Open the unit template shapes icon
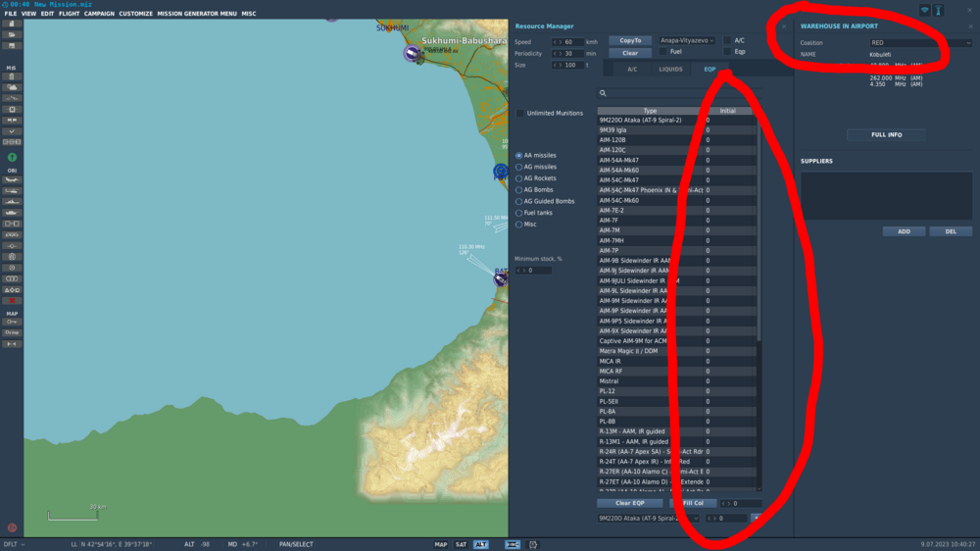This screenshot has height=551, width=980. pos(11,290)
